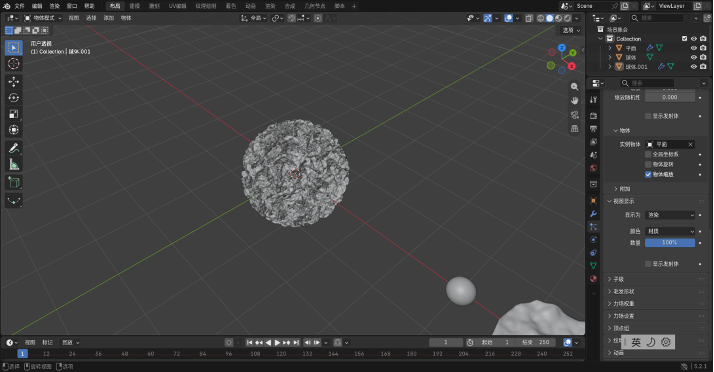Open the orange Object properties tab
The height and width of the screenshot is (372, 714).
tap(593, 200)
